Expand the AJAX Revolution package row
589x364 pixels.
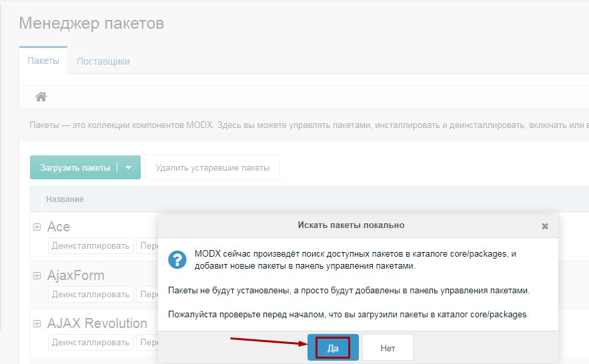click(x=37, y=323)
